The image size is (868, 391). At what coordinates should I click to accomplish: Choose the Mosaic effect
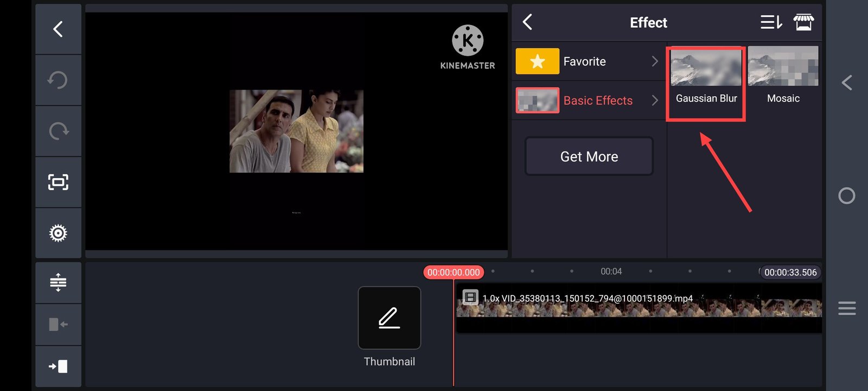coord(783,76)
